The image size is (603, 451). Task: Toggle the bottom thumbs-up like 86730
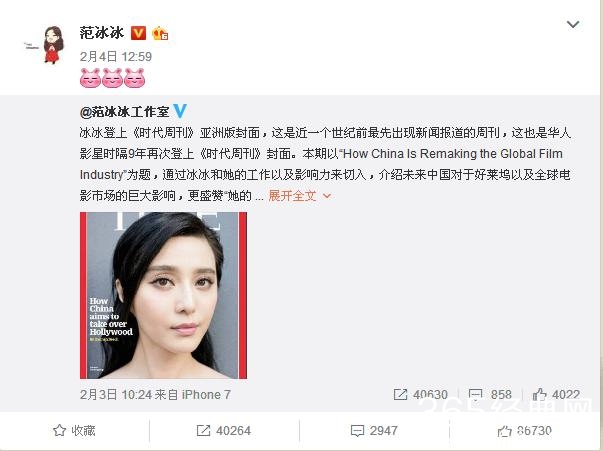click(525, 431)
